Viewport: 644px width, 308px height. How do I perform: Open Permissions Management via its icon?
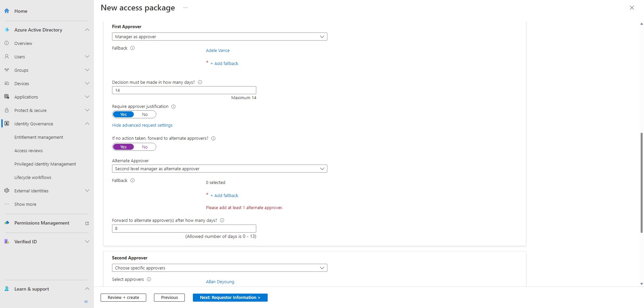pyautogui.click(x=7, y=223)
